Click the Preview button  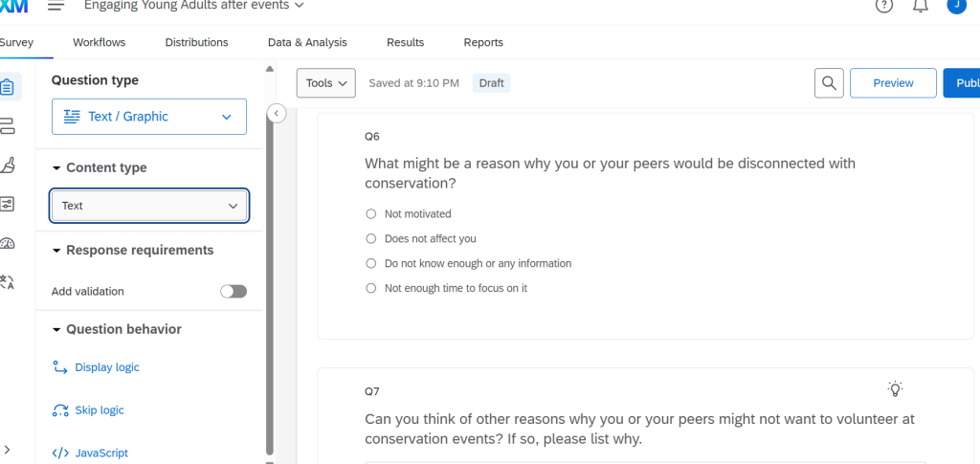coord(893,83)
